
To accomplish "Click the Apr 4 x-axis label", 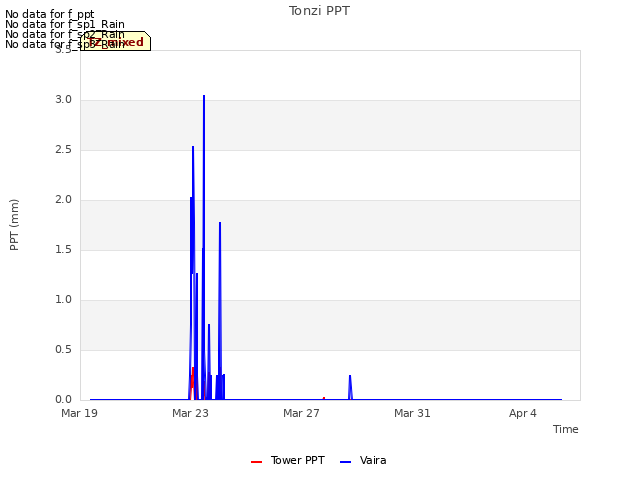I will tap(523, 413).
